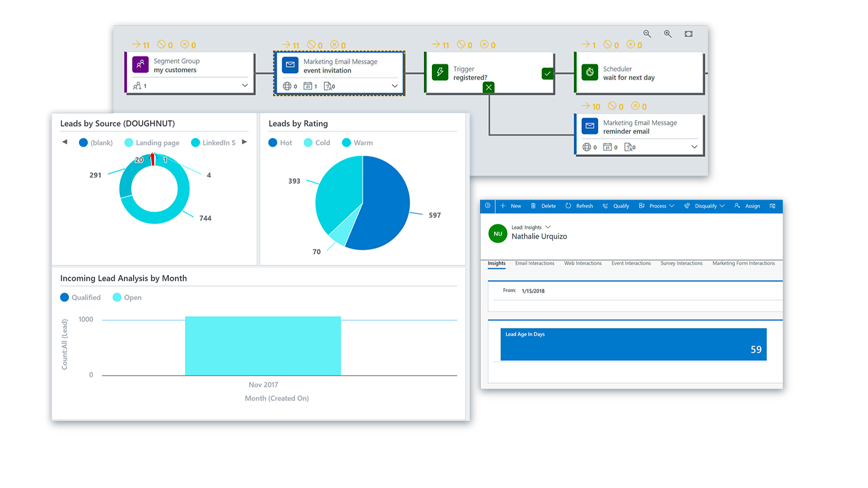Viewport: 868px width, 488px height.
Task: Switch to the Email Interactions tab
Action: tap(534, 264)
